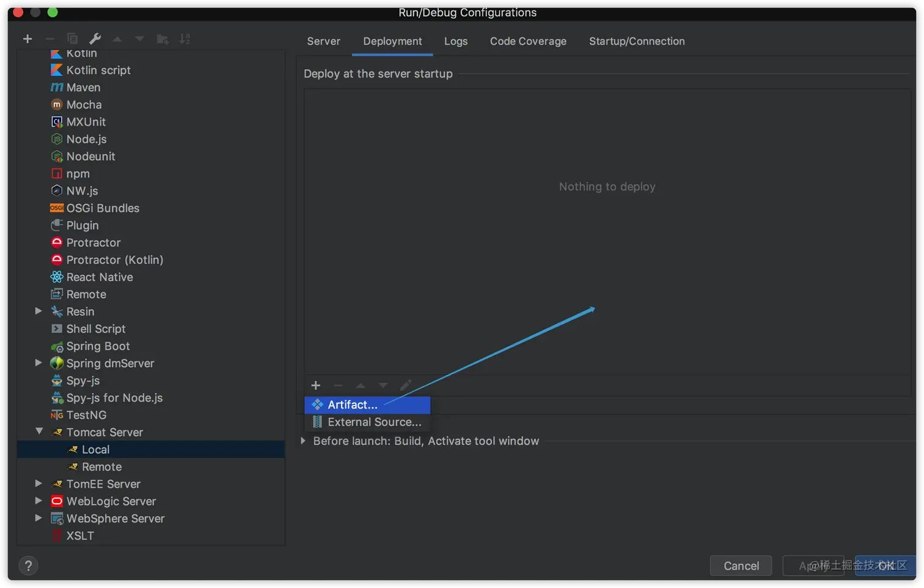
Task: Expand the TomEE Server node
Action: [38, 483]
